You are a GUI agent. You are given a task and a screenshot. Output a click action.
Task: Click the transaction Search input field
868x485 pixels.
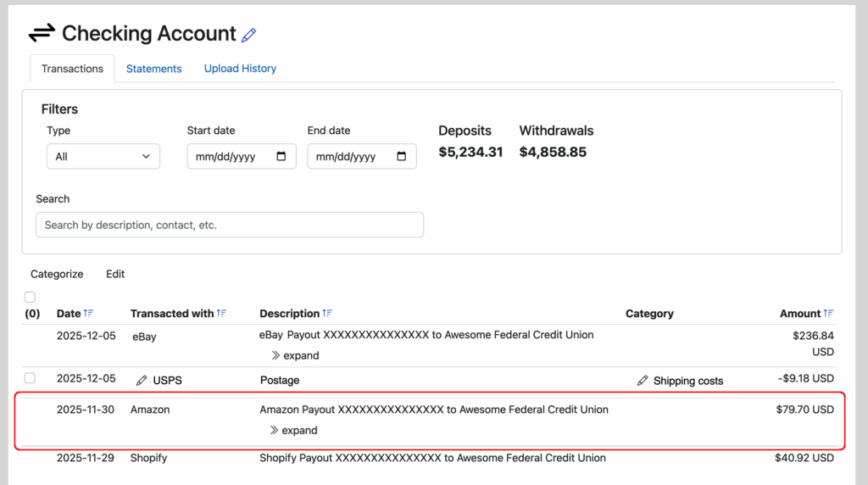(229, 225)
